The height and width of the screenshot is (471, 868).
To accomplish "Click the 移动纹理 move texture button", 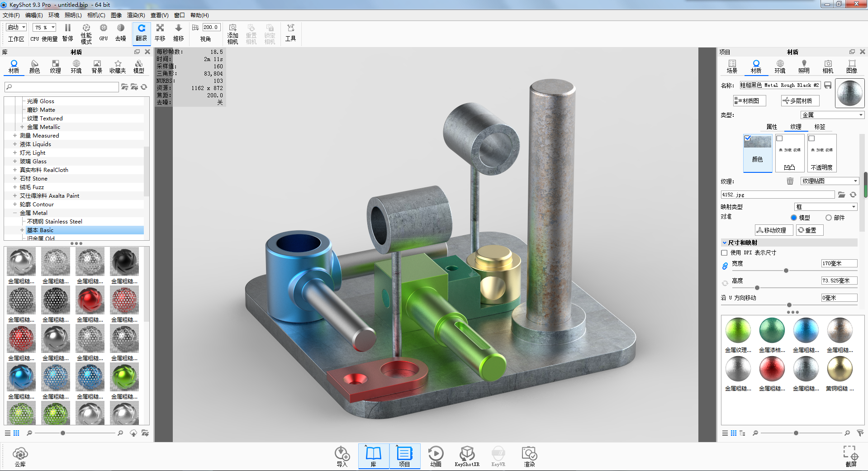I will coord(773,230).
